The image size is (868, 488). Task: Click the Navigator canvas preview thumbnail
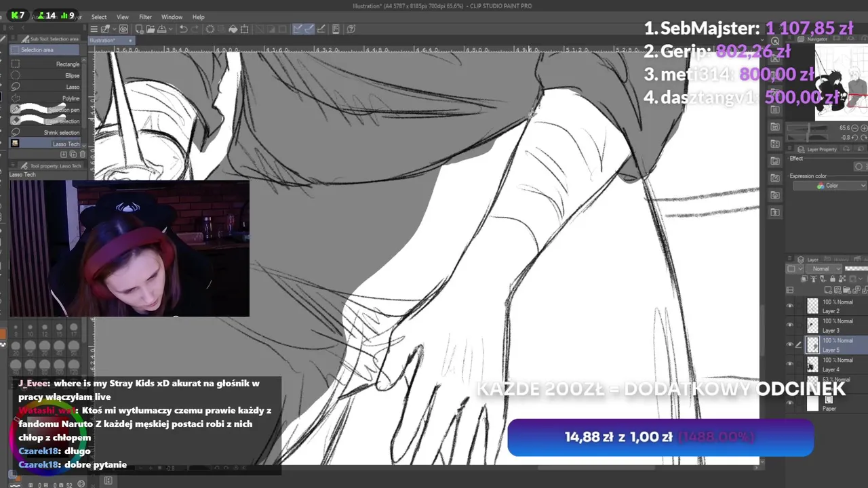(x=841, y=82)
